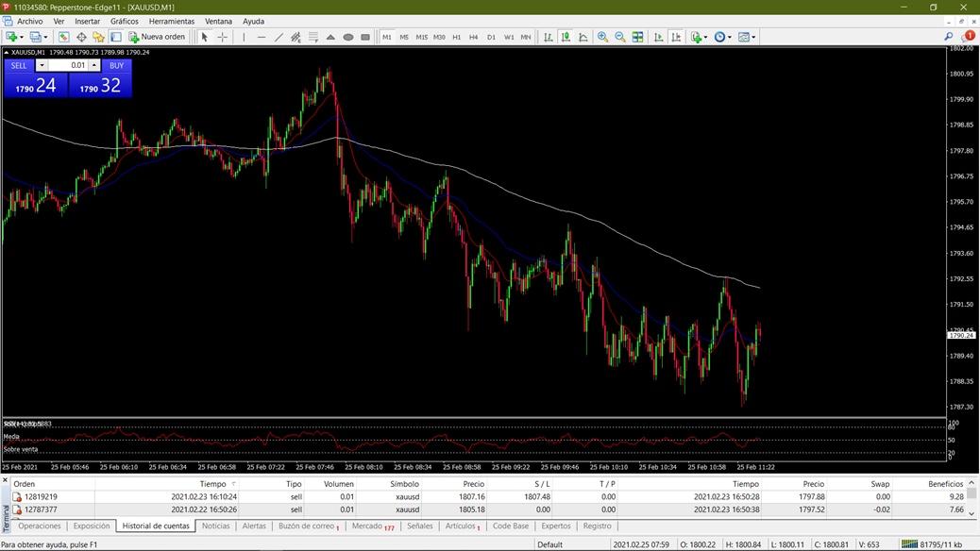Click the Zoom out magnifier icon
The height and width of the screenshot is (551, 980).
pyautogui.click(x=620, y=38)
